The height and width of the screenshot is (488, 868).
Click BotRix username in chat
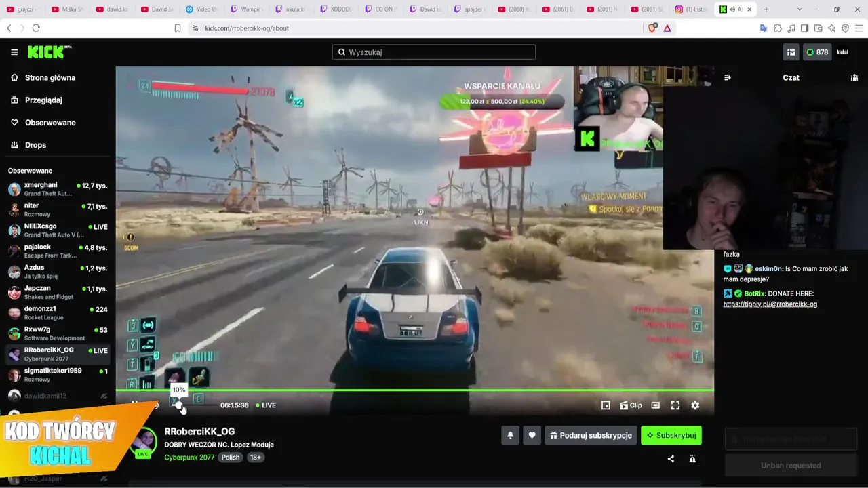pyautogui.click(x=754, y=293)
